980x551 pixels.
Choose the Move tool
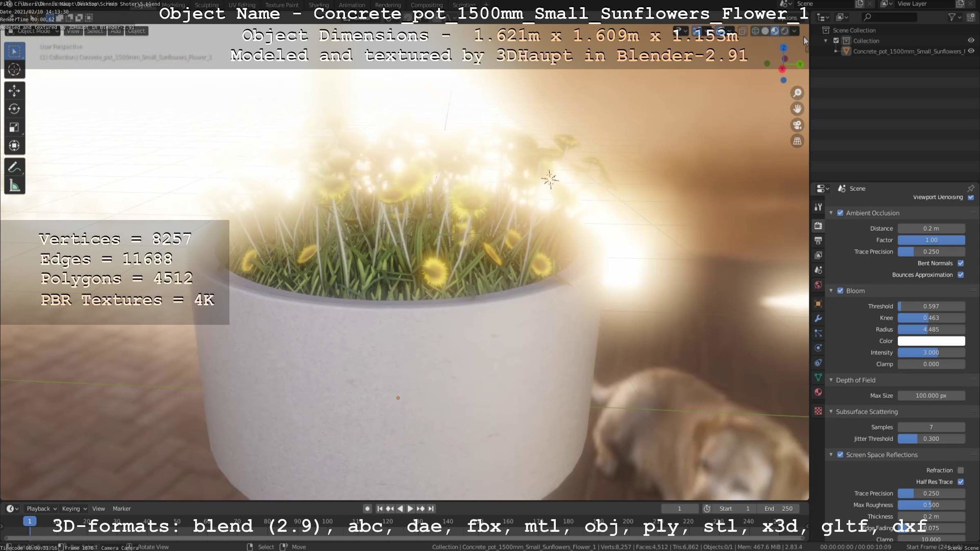pos(14,91)
